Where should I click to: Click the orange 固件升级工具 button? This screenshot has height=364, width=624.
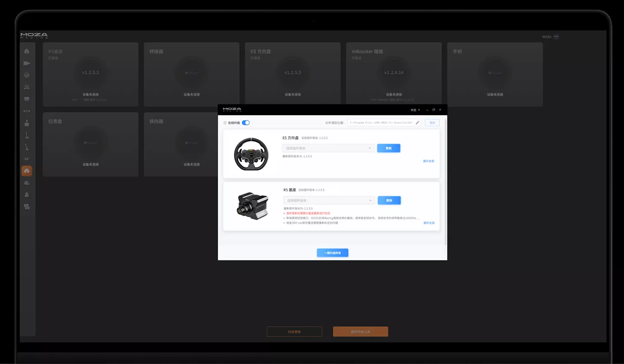pos(361,332)
